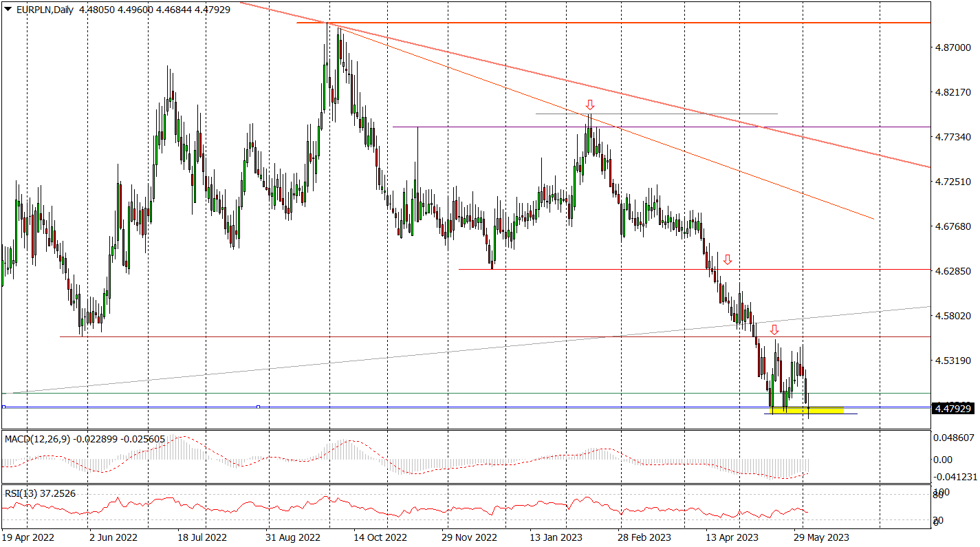The image size is (980, 547).
Task: Click the 4.72510 price scale label
Action: [952, 182]
